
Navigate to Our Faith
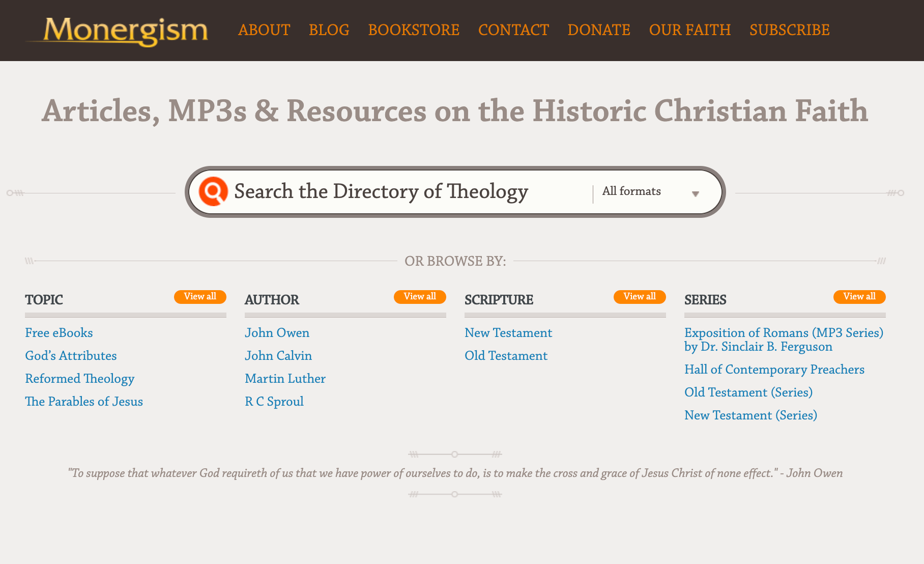pos(690,30)
